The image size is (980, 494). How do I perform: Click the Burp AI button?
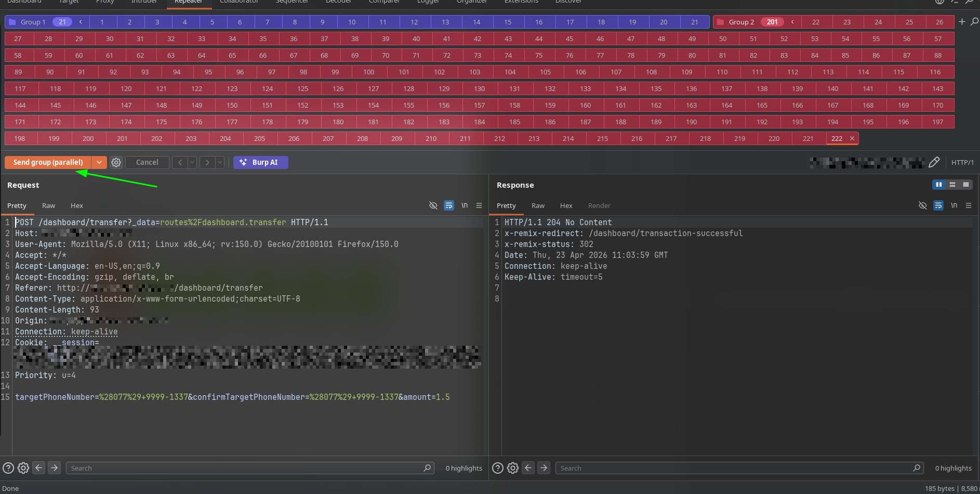(261, 162)
